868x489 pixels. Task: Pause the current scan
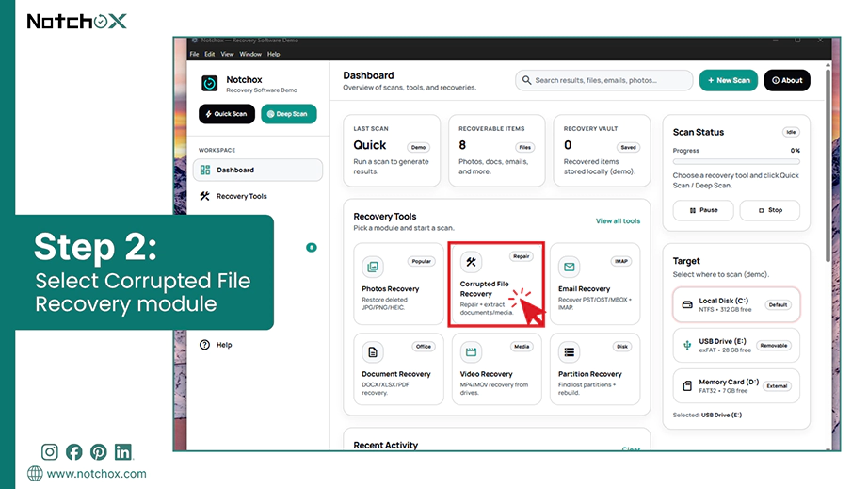click(703, 210)
